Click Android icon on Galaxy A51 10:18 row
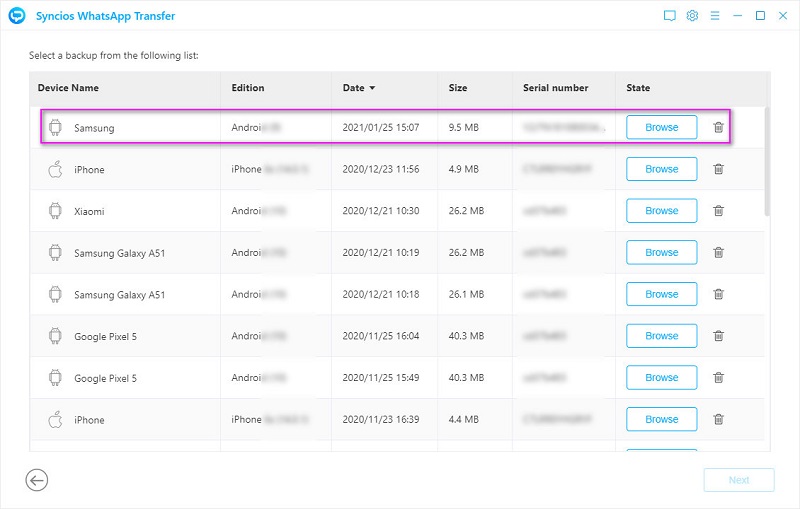This screenshot has width=800, height=509. pyautogui.click(x=55, y=294)
